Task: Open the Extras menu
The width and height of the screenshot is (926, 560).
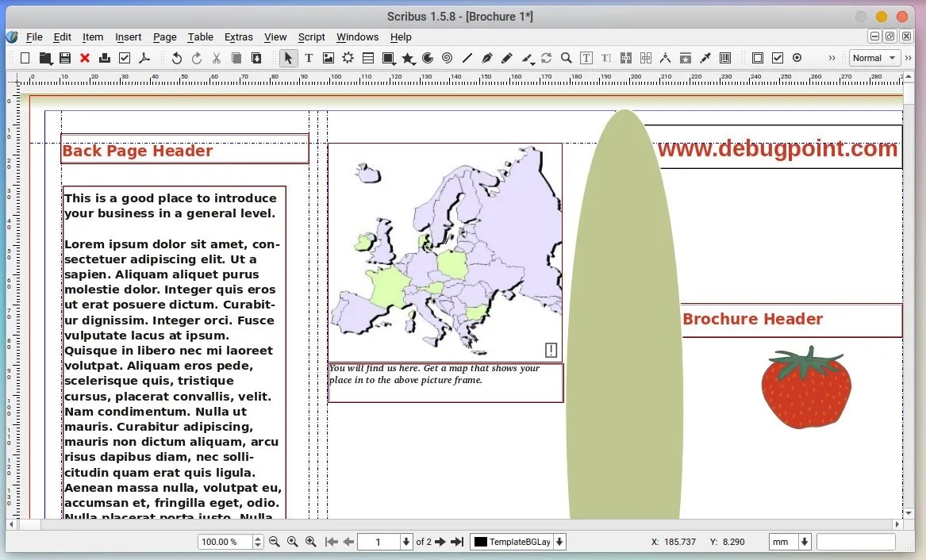Action: coord(238,36)
